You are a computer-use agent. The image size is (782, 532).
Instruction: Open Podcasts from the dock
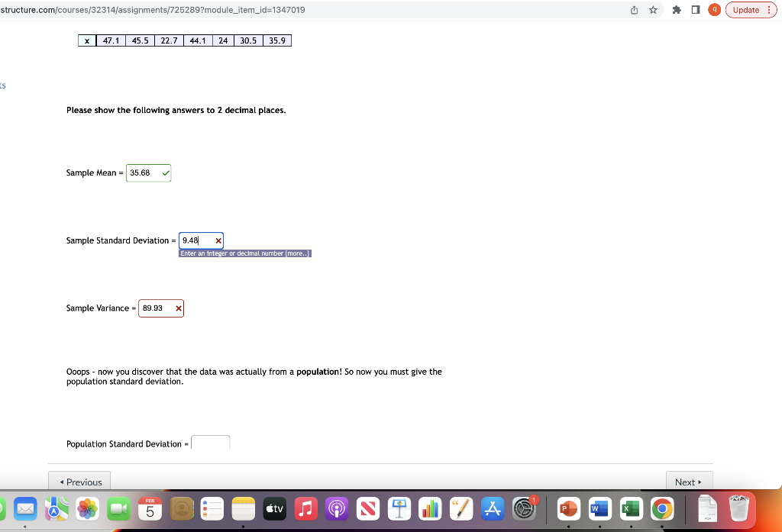coord(337,509)
